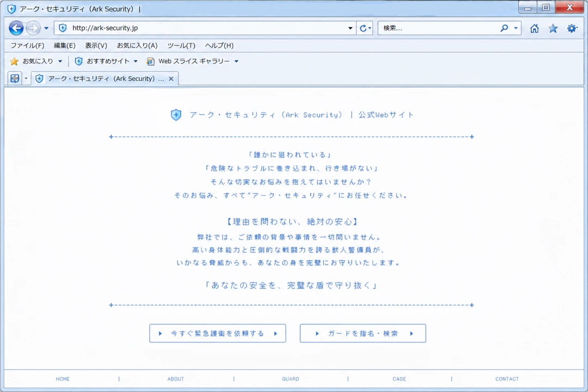Click the Web スライス ギャラリー item
Screen dimensions: 588x392
pyautogui.click(x=188, y=61)
